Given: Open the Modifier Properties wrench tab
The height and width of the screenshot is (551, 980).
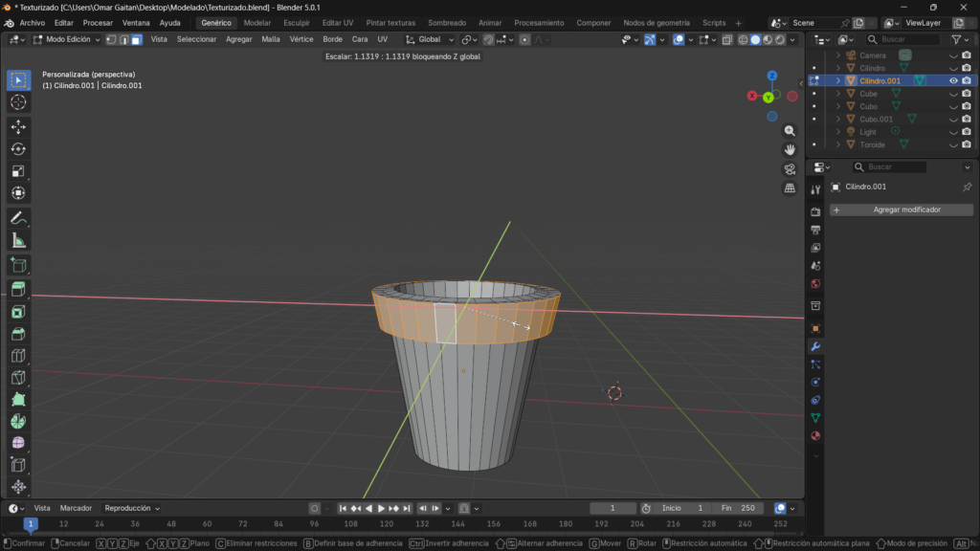Looking at the screenshot, I should point(816,345).
